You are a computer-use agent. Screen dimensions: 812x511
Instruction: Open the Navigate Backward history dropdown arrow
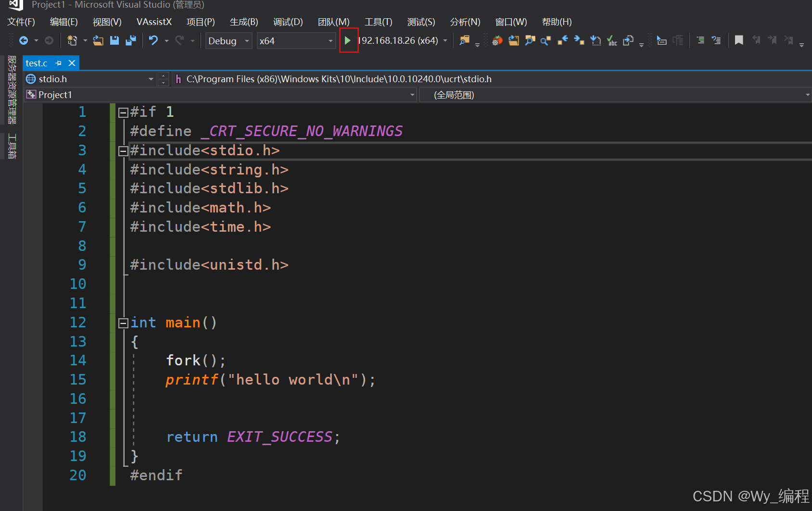36,41
